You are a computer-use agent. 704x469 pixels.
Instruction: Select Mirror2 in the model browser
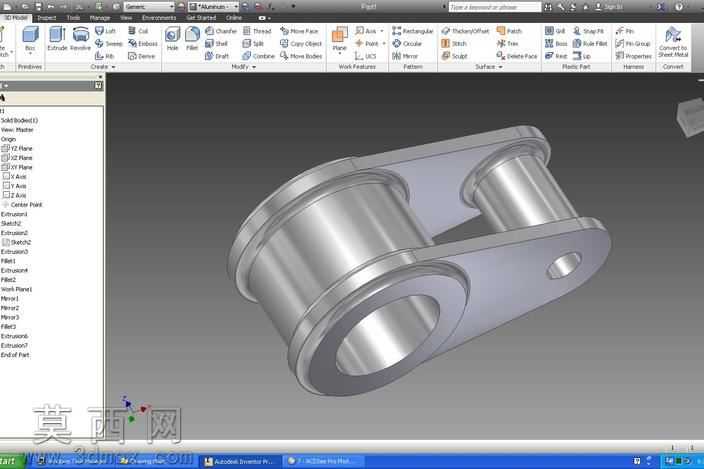[10, 308]
